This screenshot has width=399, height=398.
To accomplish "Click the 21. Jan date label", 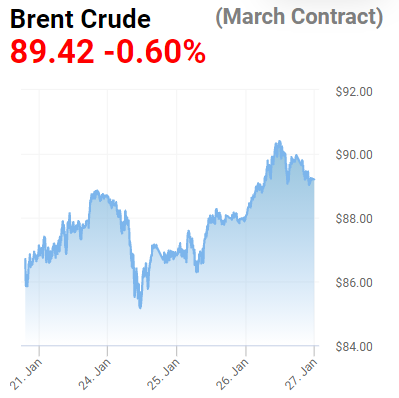I will pos(26,374).
